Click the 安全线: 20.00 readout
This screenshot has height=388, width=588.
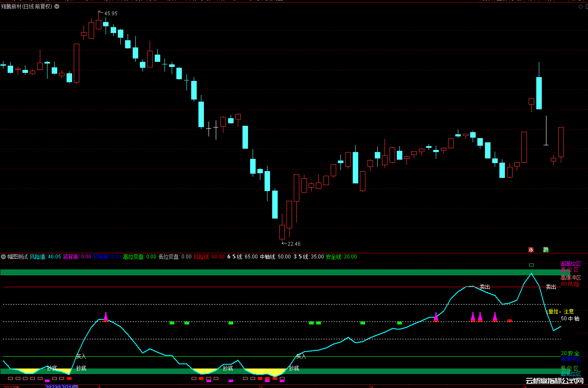[341, 257]
